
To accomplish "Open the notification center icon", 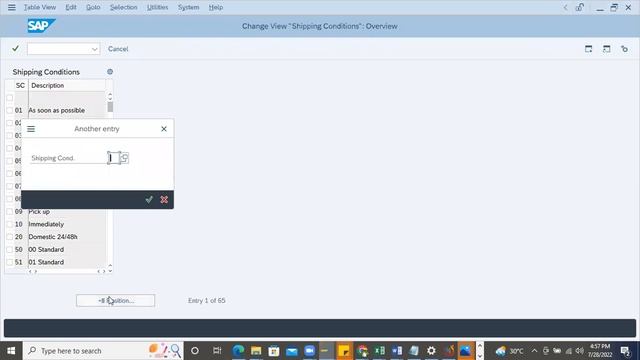I will point(625,351).
